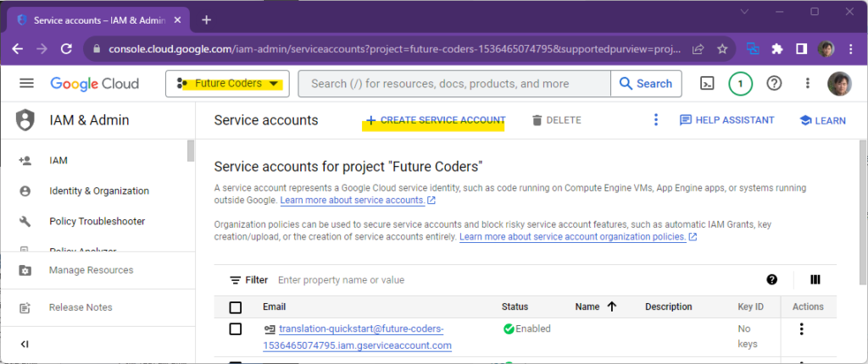Click the sidebar vertical scrollbar
The width and height of the screenshot is (868, 364).
(191, 151)
